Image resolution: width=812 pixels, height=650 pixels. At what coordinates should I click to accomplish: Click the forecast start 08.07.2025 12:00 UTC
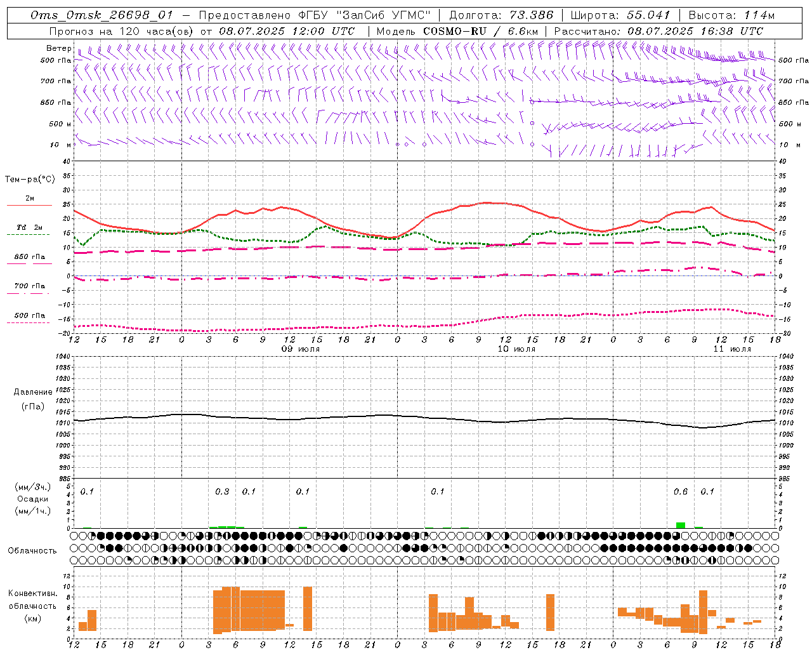287,31
